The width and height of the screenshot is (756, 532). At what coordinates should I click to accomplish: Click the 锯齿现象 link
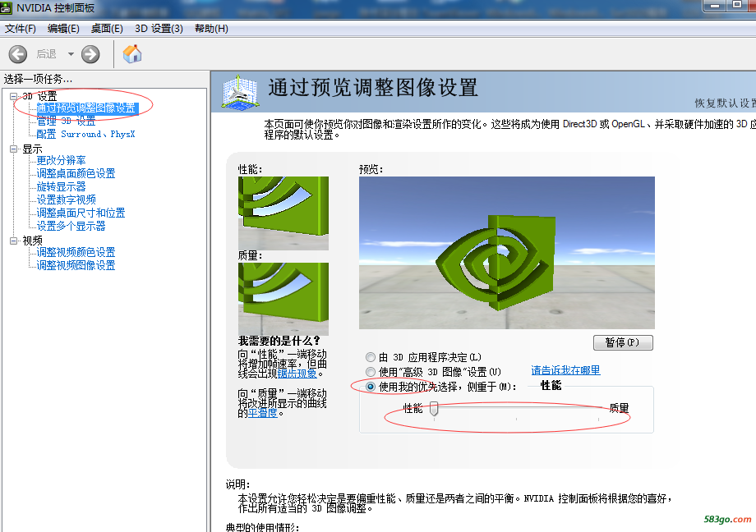pos(297,374)
